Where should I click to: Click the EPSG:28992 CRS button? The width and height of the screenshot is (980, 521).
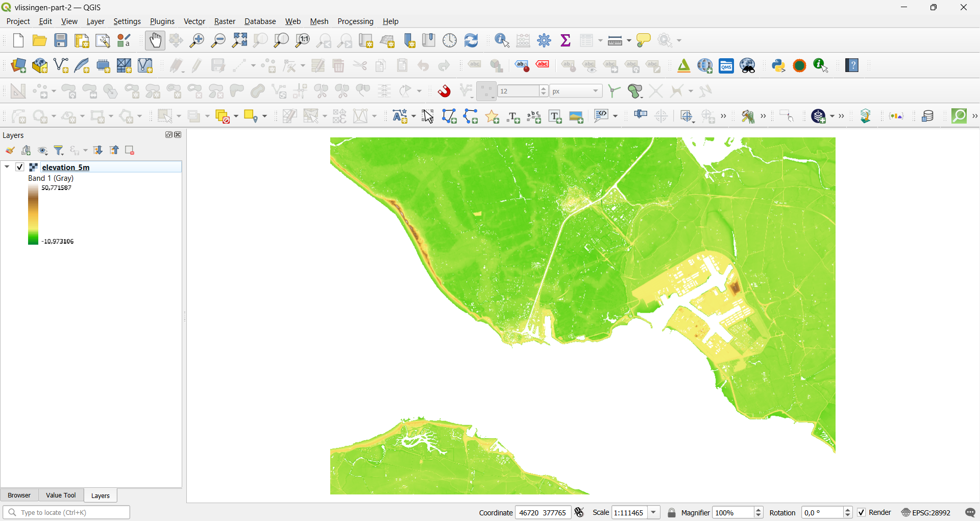tap(926, 512)
